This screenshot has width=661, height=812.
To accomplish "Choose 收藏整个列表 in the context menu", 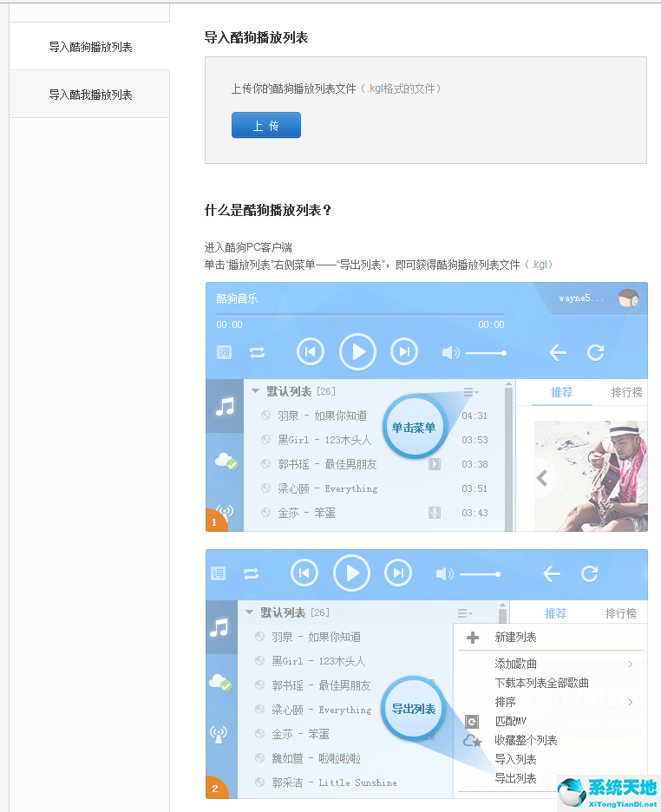I will pos(526,741).
